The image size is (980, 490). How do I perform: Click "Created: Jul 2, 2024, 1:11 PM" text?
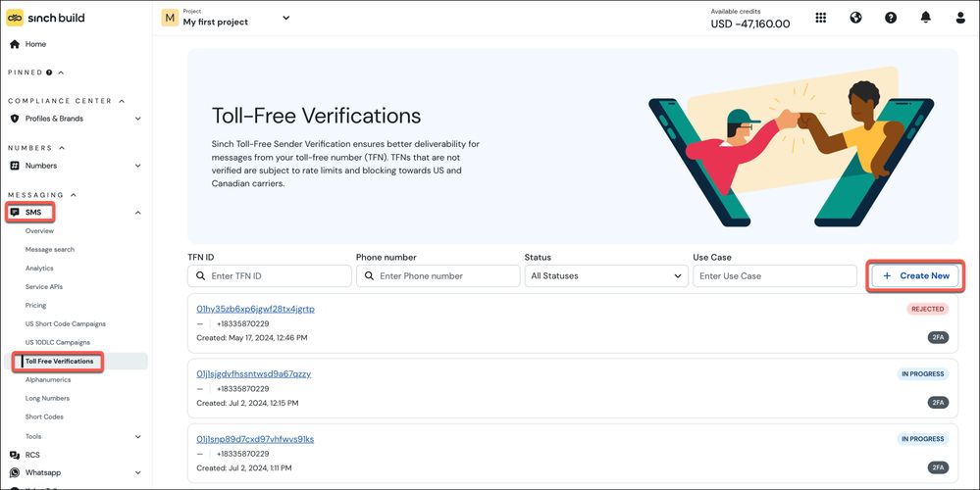click(244, 468)
